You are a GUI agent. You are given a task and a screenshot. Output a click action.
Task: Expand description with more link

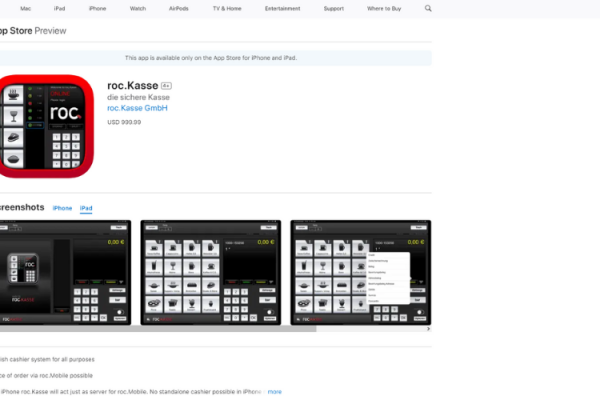click(275, 392)
